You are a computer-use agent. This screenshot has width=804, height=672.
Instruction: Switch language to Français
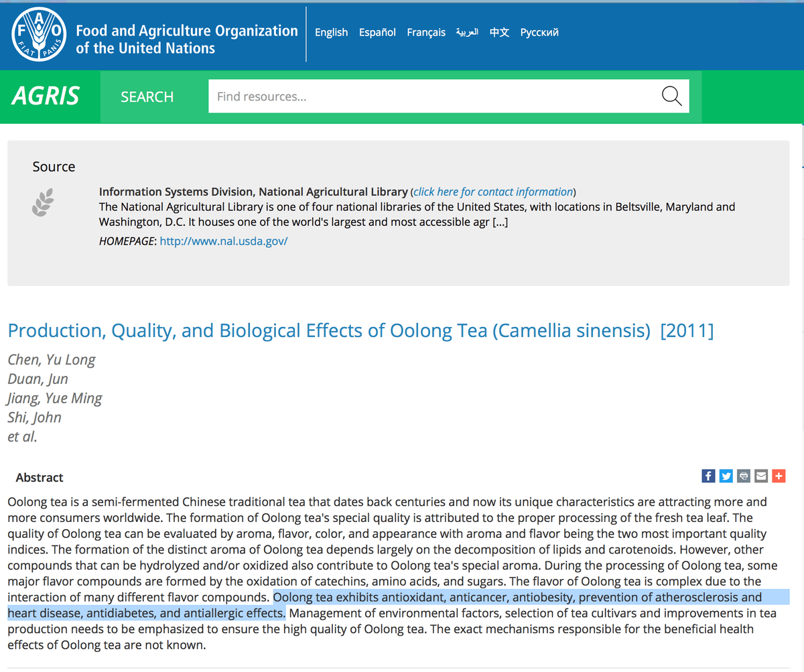coord(426,32)
